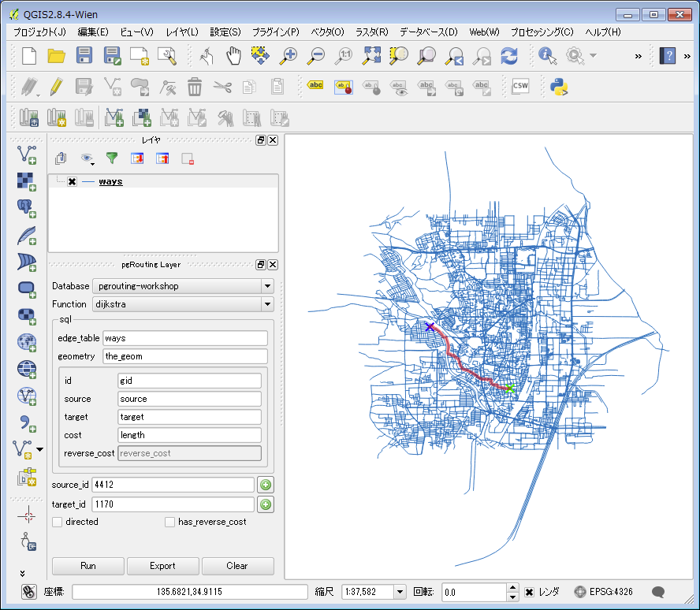Viewport: 700px width, 610px height.
Task: Enable the directed checkbox
Action: click(x=56, y=522)
